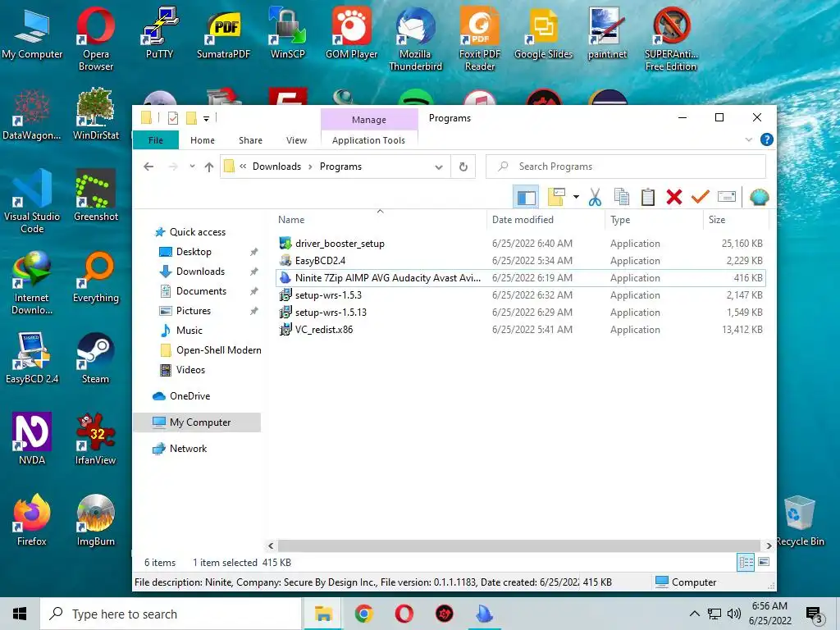Open OneDrive in the navigation pane

pos(189,396)
